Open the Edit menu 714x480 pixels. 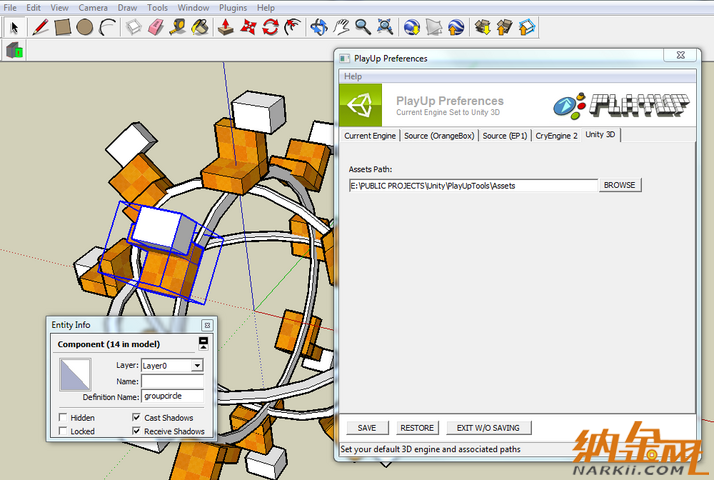[33, 8]
